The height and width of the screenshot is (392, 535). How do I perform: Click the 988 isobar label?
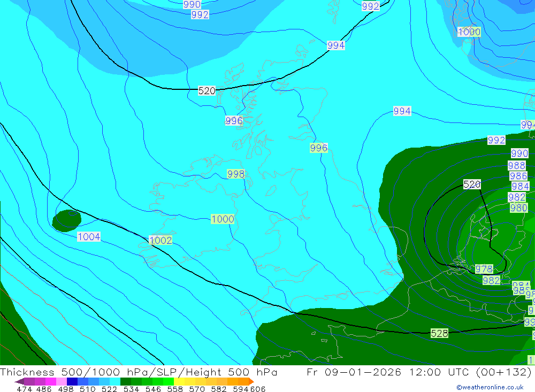tap(517, 165)
